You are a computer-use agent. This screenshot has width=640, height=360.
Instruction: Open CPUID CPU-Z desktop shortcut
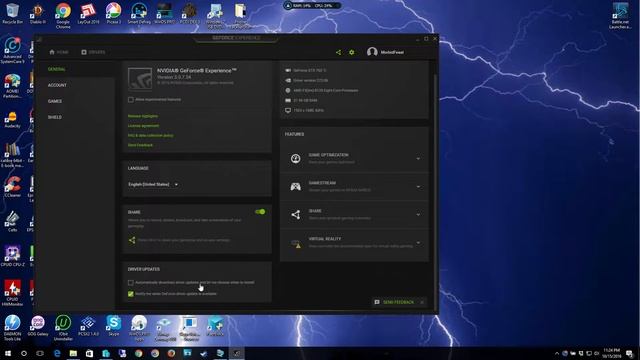point(12,256)
